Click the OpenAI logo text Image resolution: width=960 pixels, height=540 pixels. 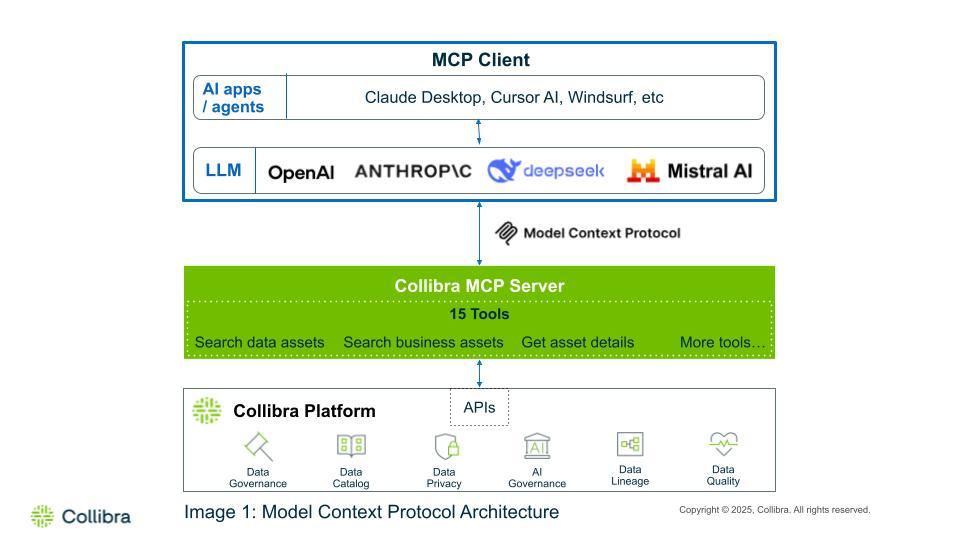pyautogui.click(x=301, y=172)
